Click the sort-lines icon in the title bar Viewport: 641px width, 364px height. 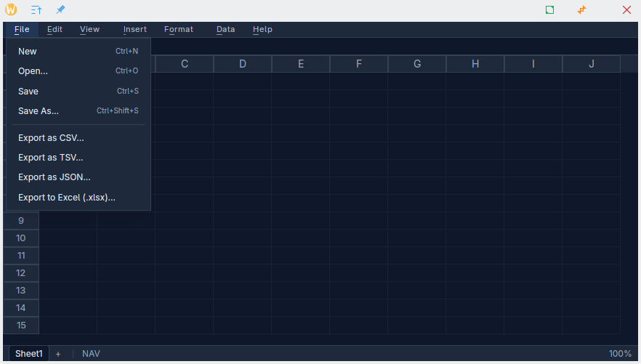point(36,10)
